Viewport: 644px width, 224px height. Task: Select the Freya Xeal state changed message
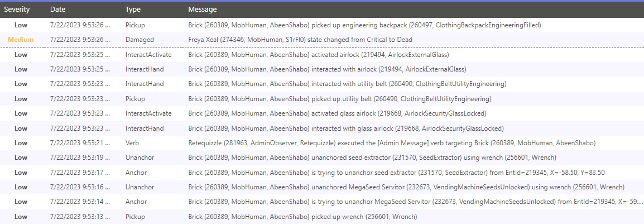(x=300, y=40)
